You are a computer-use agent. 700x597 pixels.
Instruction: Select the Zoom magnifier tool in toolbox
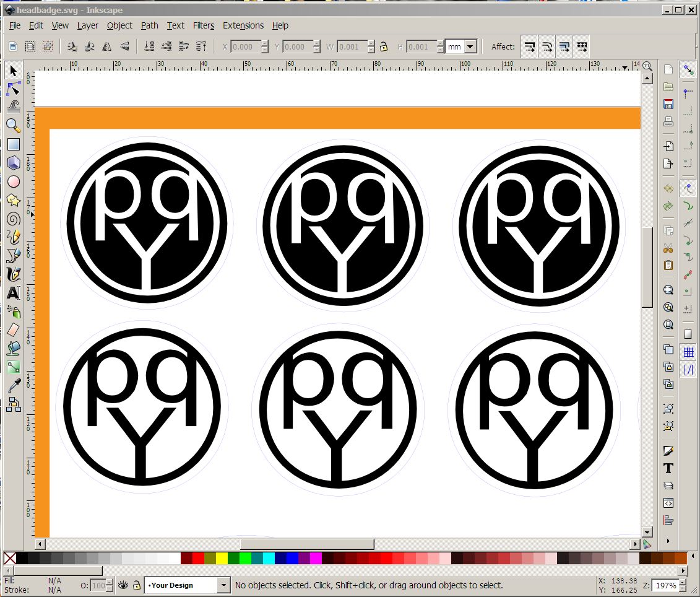(14, 126)
